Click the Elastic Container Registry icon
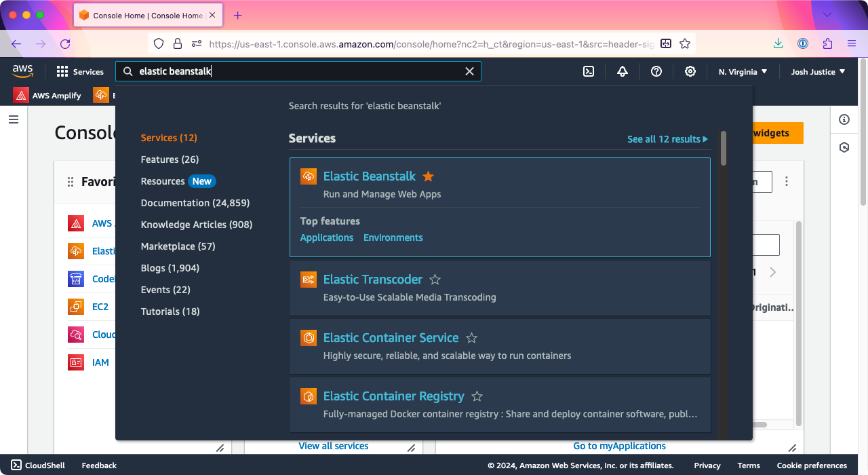 pyautogui.click(x=309, y=396)
